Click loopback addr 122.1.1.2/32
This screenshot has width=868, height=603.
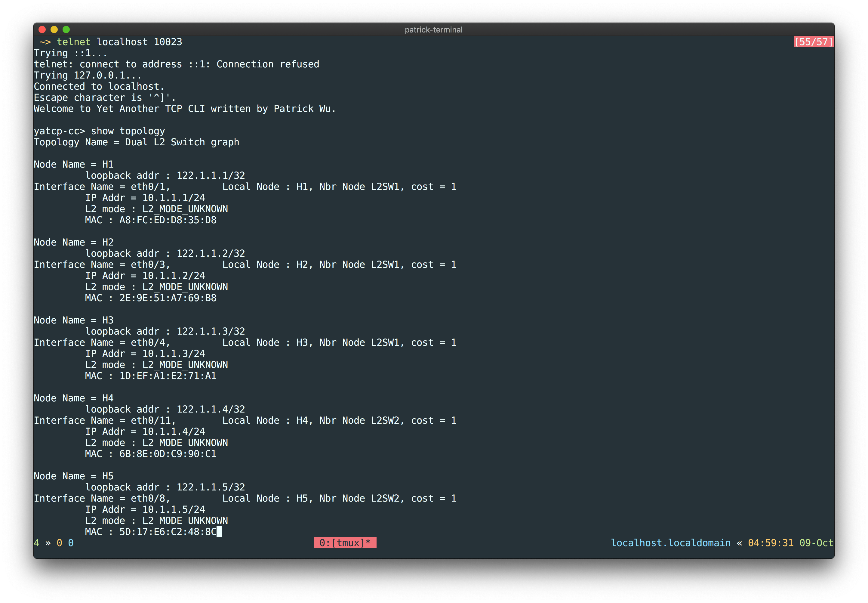165,254
